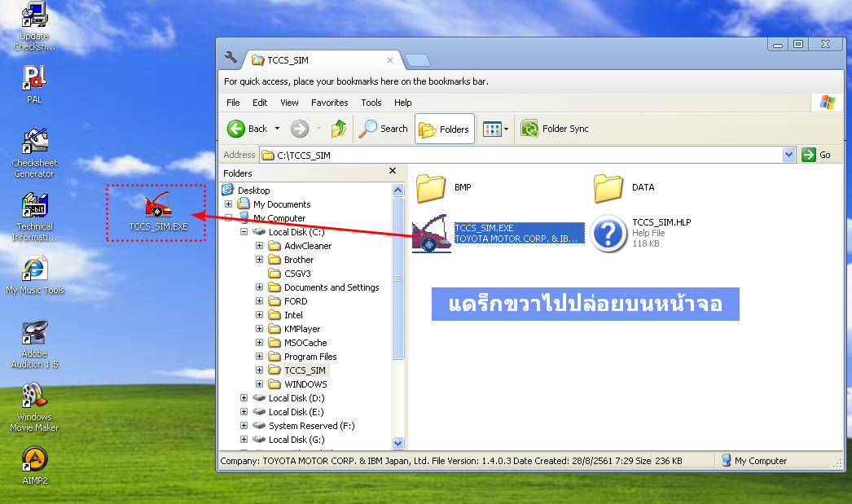
Task: Click the grayed Forward arrow button
Action: [x=300, y=129]
